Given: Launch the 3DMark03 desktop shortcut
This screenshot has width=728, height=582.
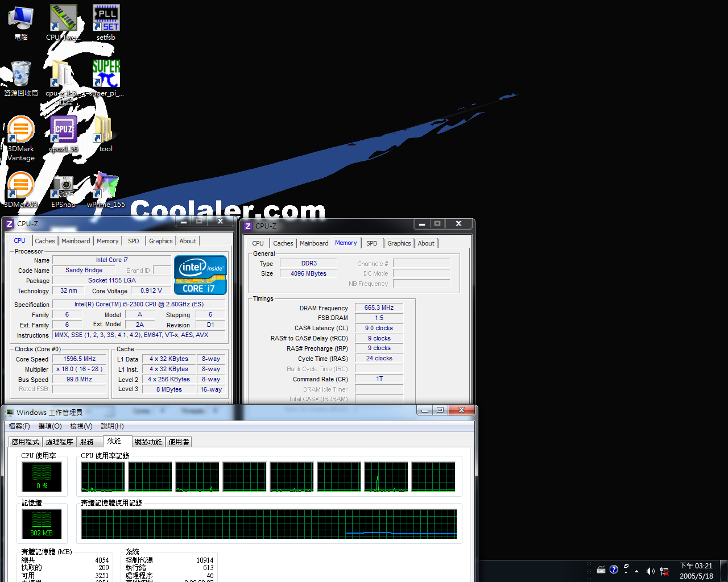Looking at the screenshot, I should (x=21, y=190).
